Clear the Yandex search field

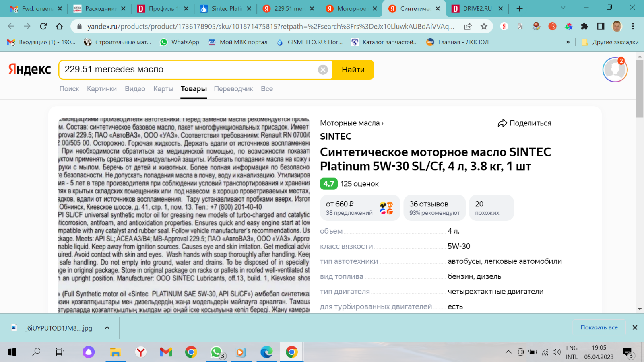point(323,70)
